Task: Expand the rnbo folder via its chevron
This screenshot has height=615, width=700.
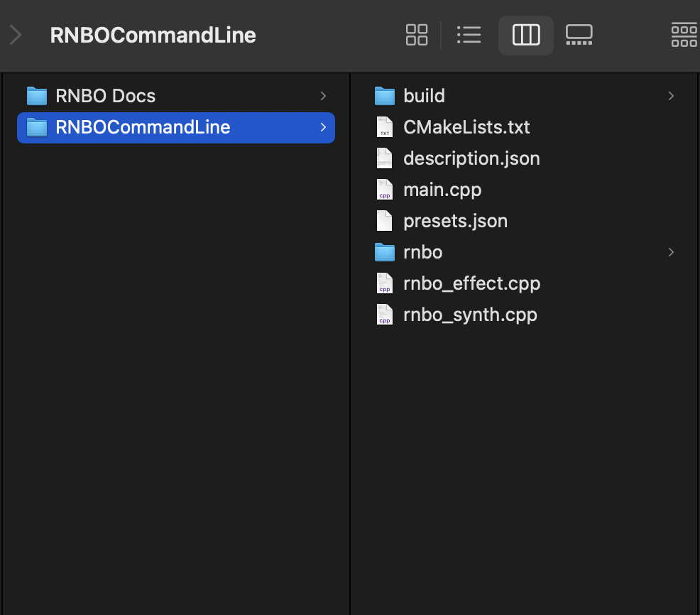Action: (670, 251)
